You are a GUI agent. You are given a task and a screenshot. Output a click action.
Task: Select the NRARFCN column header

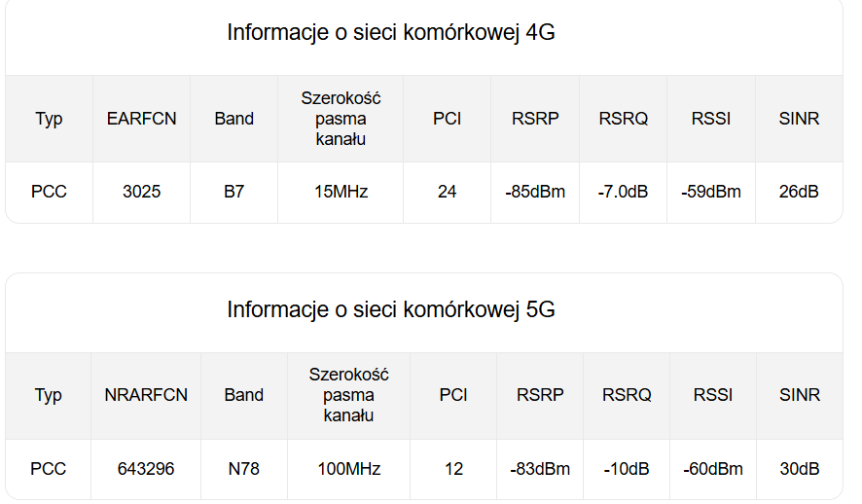[146, 395]
